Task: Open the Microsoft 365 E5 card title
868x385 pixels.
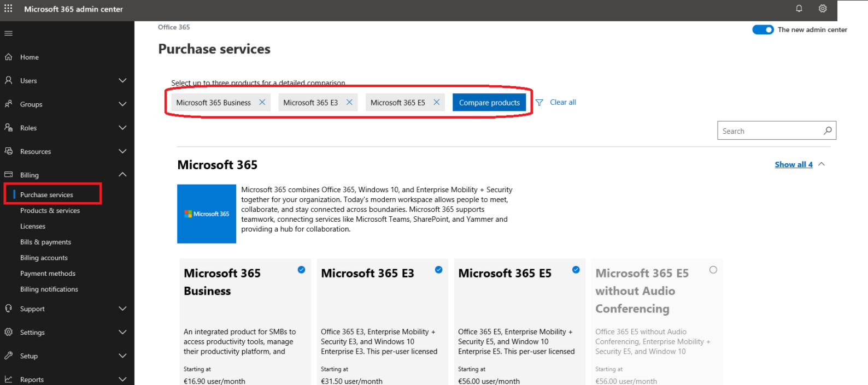Action: click(x=505, y=273)
